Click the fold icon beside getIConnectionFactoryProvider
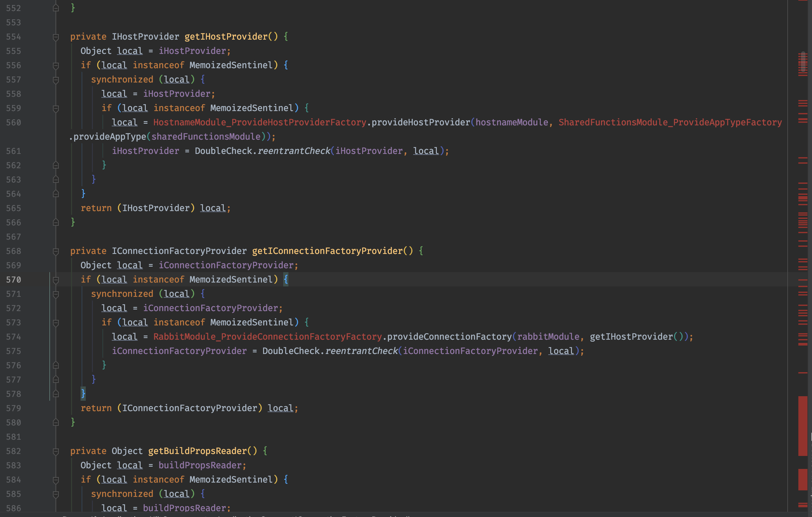 pos(56,251)
